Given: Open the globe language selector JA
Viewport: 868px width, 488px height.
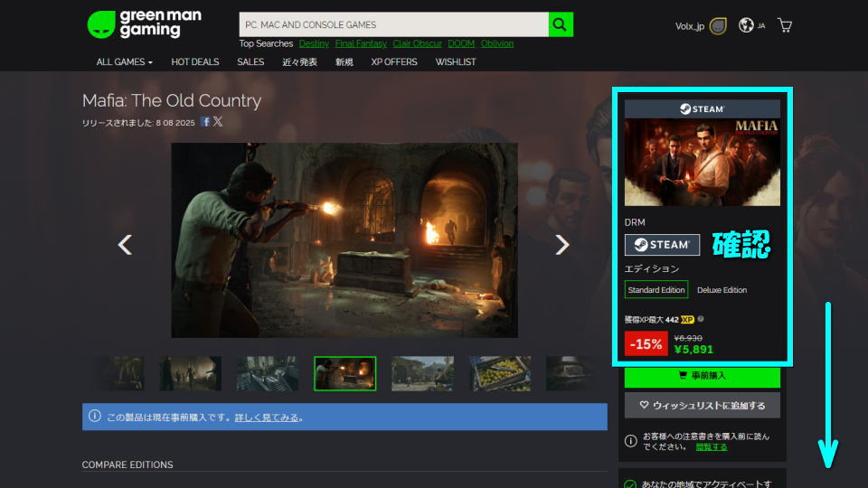Looking at the screenshot, I should click(751, 25).
